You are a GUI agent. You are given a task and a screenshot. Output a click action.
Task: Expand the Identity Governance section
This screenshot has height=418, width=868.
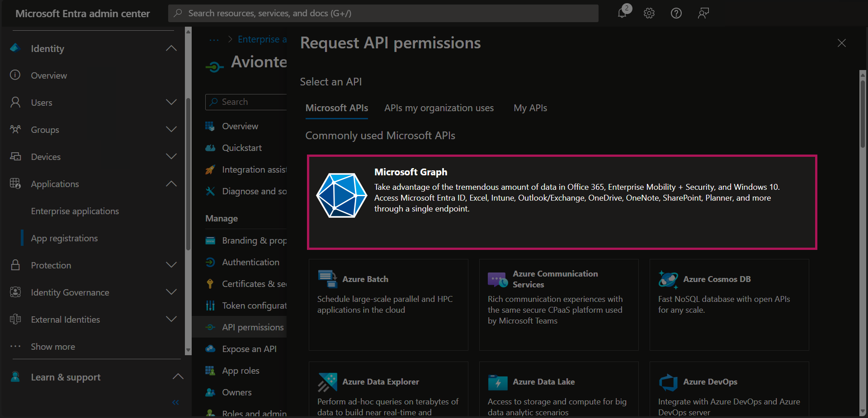pyautogui.click(x=171, y=292)
